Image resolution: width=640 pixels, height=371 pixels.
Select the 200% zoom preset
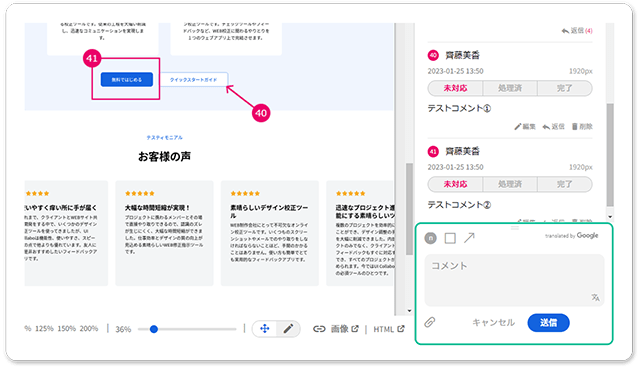[x=89, y=329]
